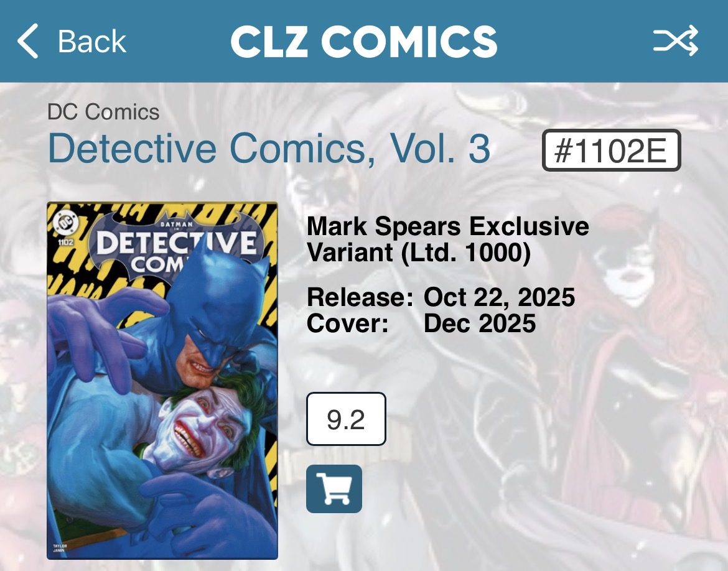The image size is (728, 571).
Task: Click the DC logo on the cover
Action: click(63, 223)
